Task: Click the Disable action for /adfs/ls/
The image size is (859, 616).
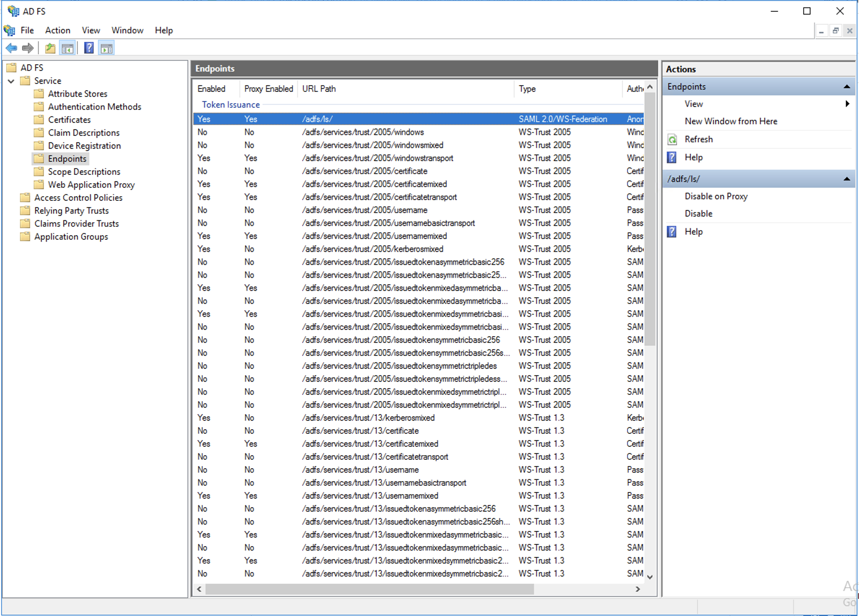Action: coord(698,214)
